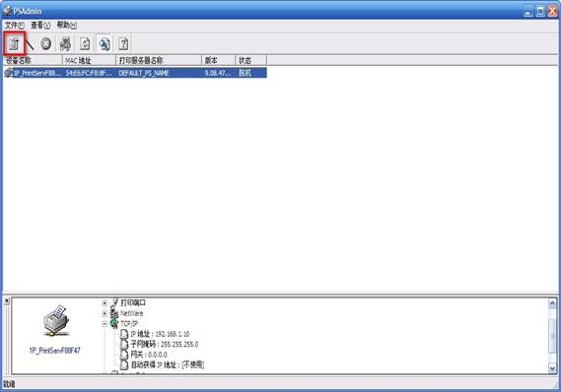Click the printer wizard toolbar icon
Screen dimensions: 561x392
[x=65, y=43]
